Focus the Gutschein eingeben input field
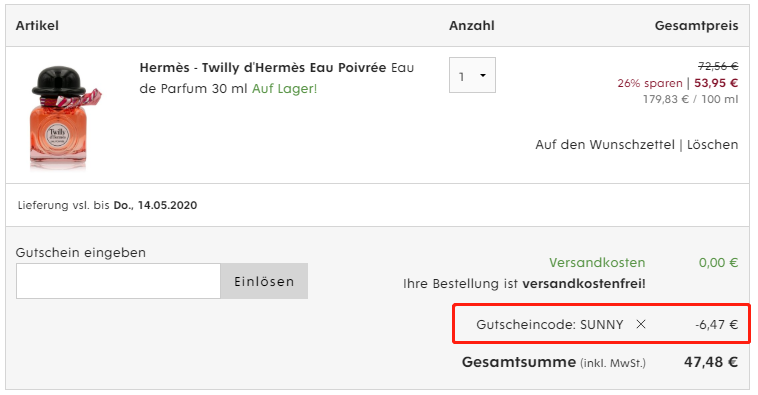Image resolution: width=758 pixels, height=395 pixels. [118, 281]
